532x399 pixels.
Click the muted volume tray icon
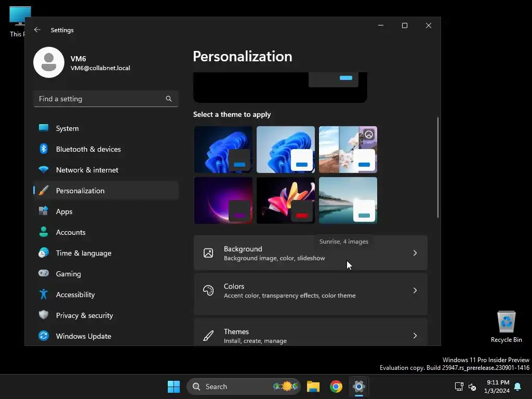pyautogui.click(x=472, y=387)
